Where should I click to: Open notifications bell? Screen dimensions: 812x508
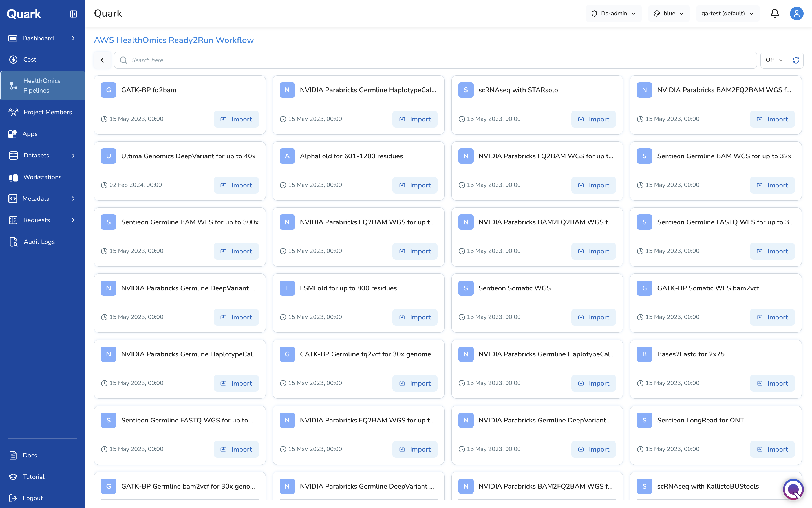775,14
